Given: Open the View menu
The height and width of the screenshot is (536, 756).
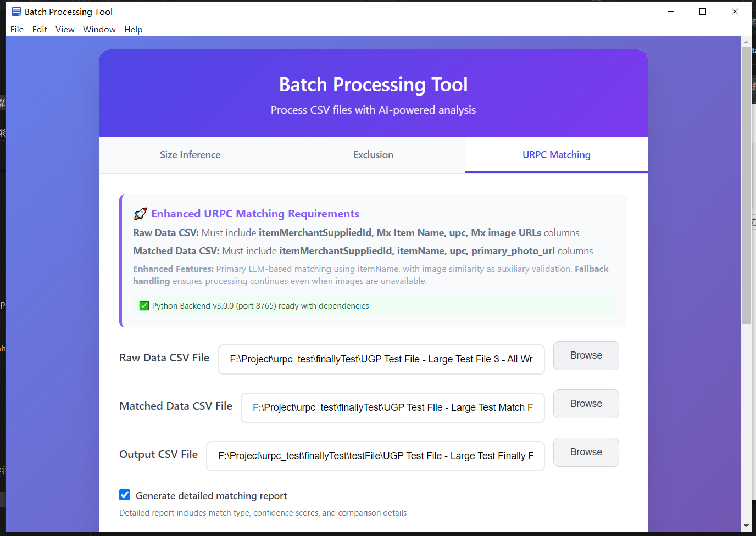Looking at the screenshot, I should (65, 29).
